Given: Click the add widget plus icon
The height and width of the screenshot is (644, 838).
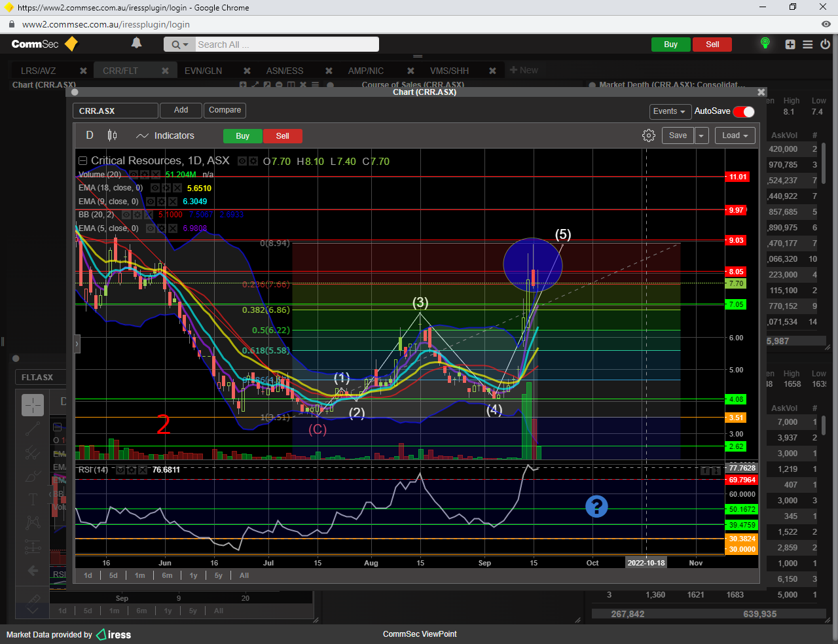Looking at the screenshot, I should click(790, 45).
